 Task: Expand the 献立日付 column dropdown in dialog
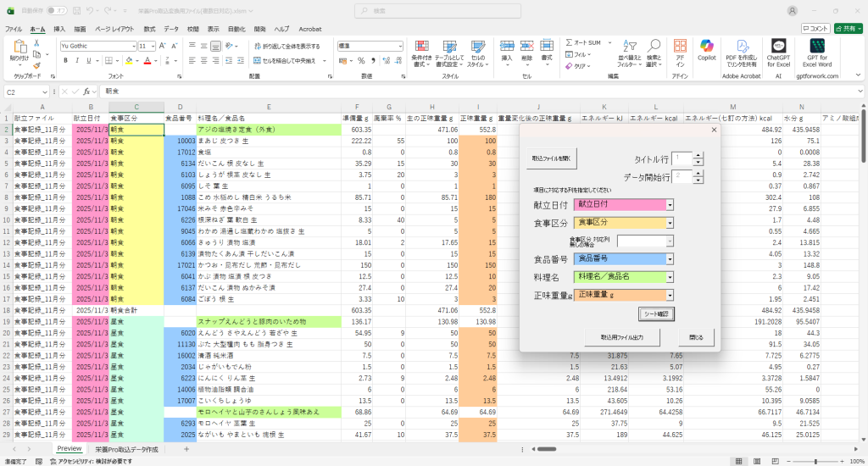pyautogui.click(x=669, y=204)
